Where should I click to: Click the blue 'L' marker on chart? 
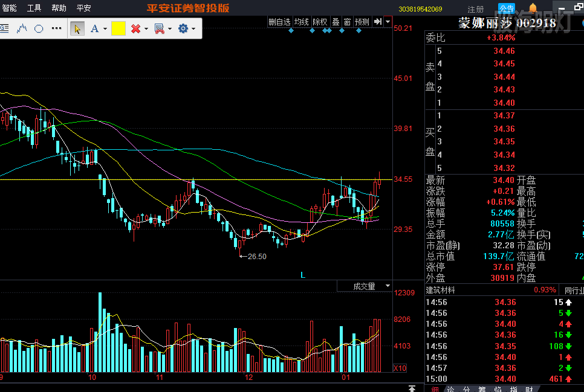[303, 275]
